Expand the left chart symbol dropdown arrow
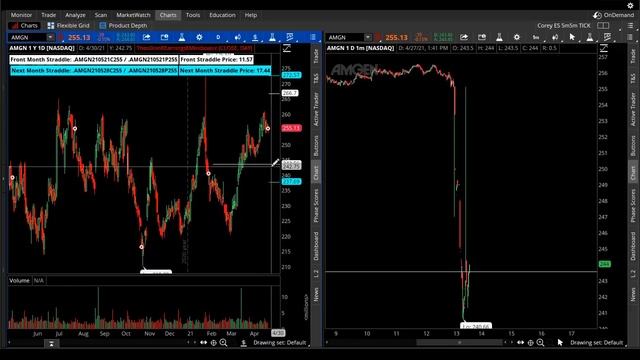 50,37
